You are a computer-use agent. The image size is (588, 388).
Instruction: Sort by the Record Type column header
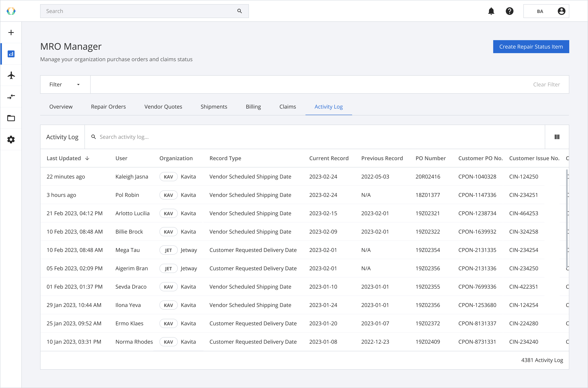pos(225,158)
